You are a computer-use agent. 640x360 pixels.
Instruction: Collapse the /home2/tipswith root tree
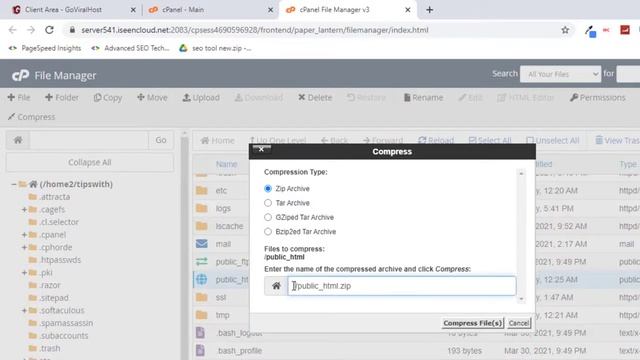(x=13, y=184)
